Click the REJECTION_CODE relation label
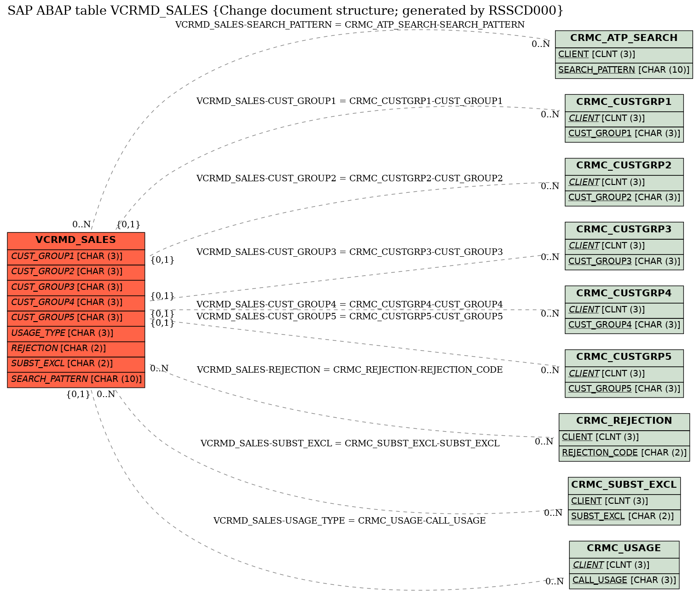Screen dimensions: 700x594 tap(350, 370)
